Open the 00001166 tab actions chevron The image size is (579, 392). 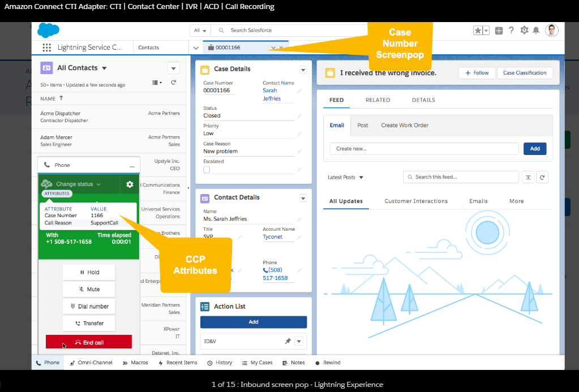tap(273, 48)
